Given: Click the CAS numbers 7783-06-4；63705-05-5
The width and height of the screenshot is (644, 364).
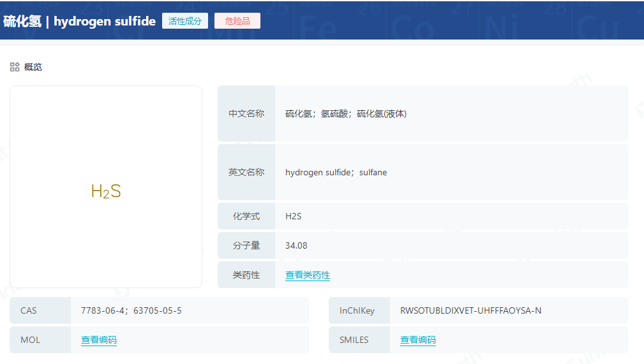Looking at the screenshot, I should click(131, 310).
